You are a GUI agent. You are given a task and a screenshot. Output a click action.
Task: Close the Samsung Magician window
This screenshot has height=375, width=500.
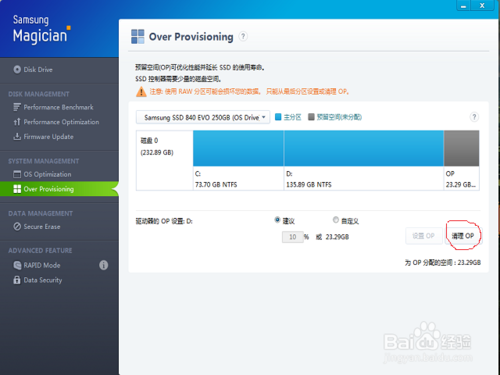[482, 6]
